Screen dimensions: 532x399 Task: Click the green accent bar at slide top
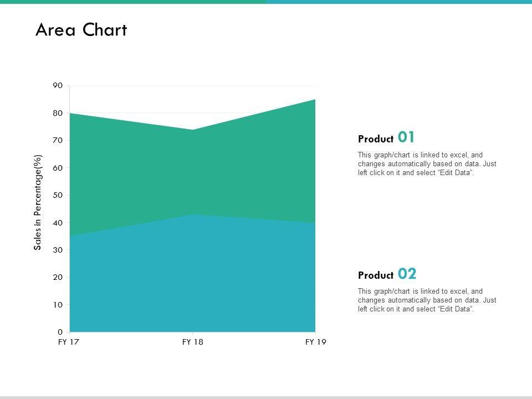point(133,2)
